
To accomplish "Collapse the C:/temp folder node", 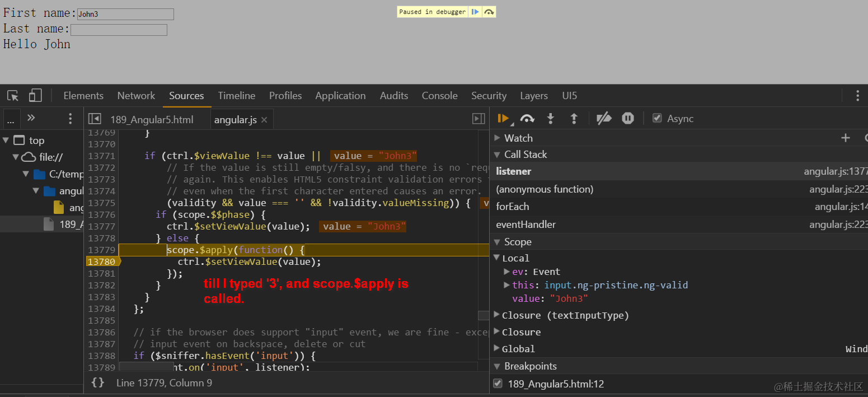I will tap(26, 174).
